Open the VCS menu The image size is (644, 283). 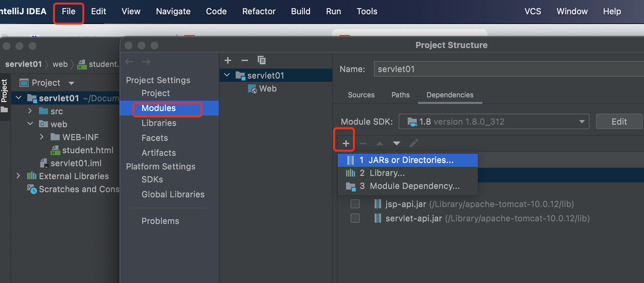pos(533,11)
